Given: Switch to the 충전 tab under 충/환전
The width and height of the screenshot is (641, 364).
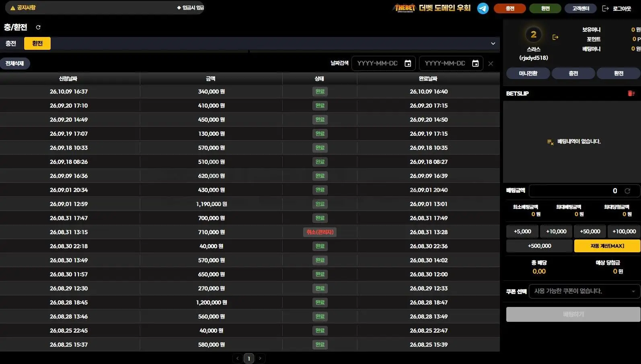Looking at the screenshot, I should tap(11, 43).
